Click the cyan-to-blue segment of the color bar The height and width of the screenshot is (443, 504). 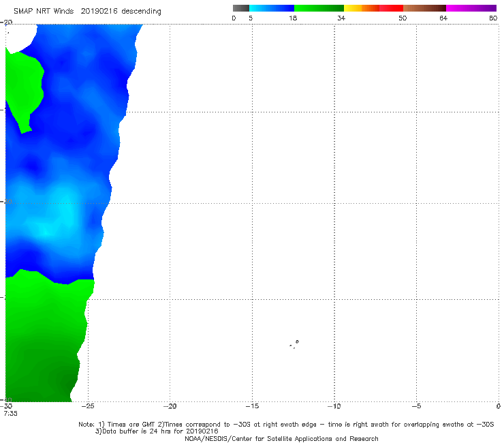[x=272, y=8]
